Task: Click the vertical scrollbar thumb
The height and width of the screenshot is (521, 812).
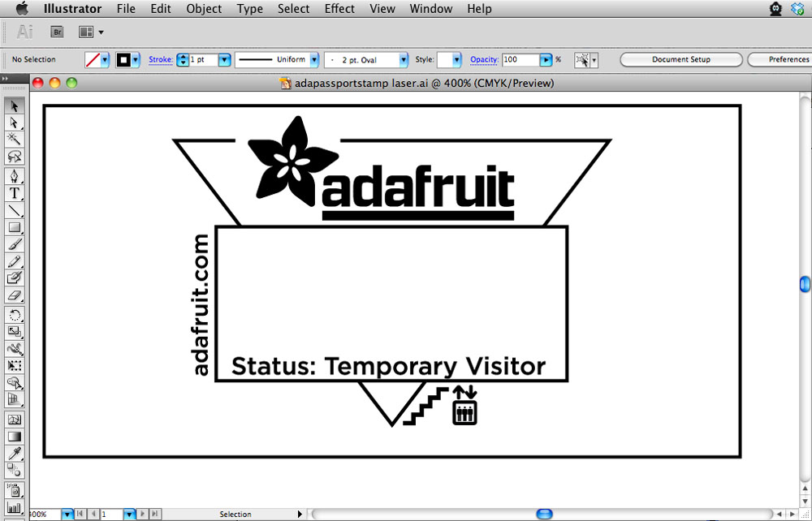Action: [x=805, y=284]
